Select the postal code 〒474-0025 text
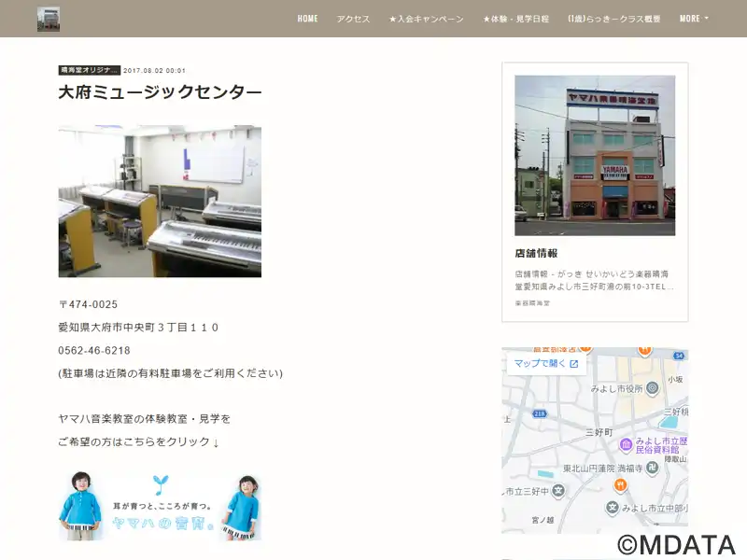Viewport: 747px width, 560px height. 88,304
